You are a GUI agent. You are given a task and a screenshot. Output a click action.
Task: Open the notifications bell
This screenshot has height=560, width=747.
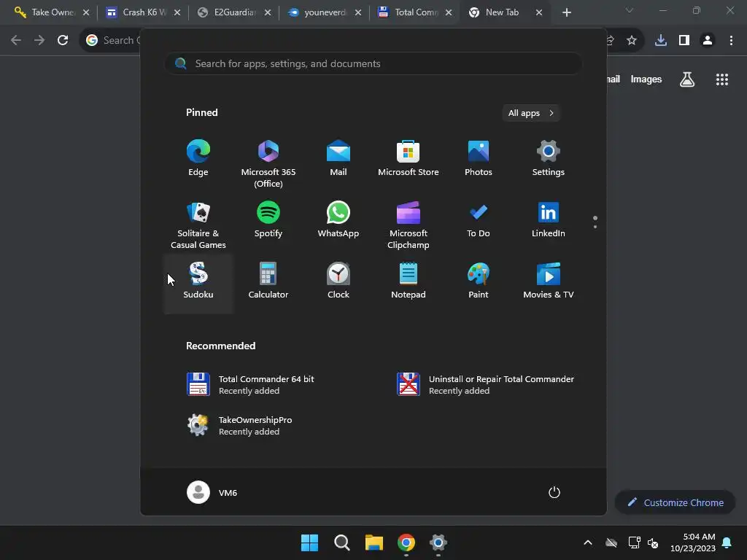[x=727, y=542]
